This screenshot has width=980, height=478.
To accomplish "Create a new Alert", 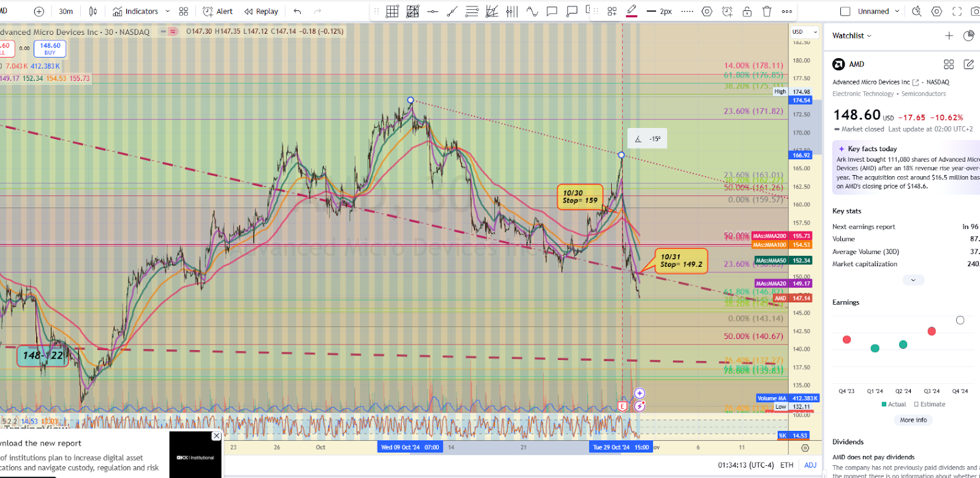I will (x=218, y=11).
